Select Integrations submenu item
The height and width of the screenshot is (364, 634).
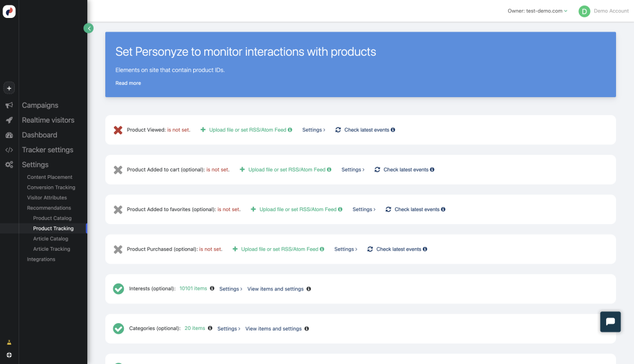tap(41, 259)
